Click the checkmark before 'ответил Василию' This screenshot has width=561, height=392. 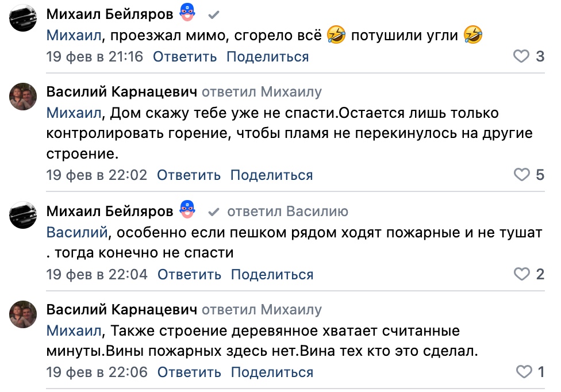point(214,212)
